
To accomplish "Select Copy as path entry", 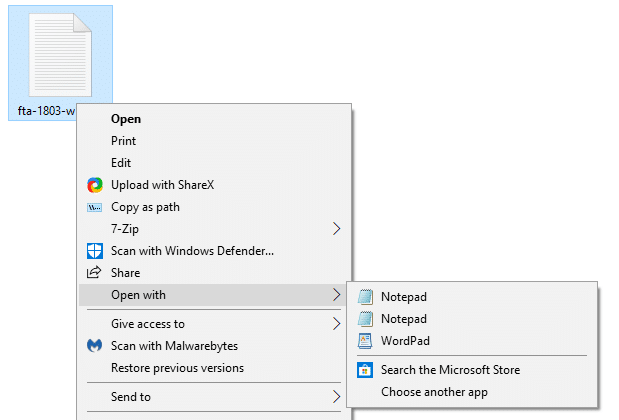I will (214, 207).
